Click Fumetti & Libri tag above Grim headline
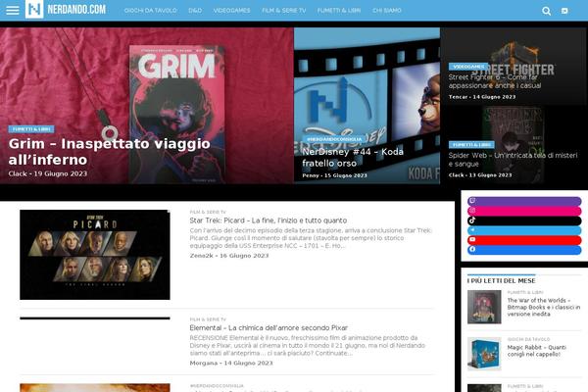588x392 pixels. click(x=31, y=129)
